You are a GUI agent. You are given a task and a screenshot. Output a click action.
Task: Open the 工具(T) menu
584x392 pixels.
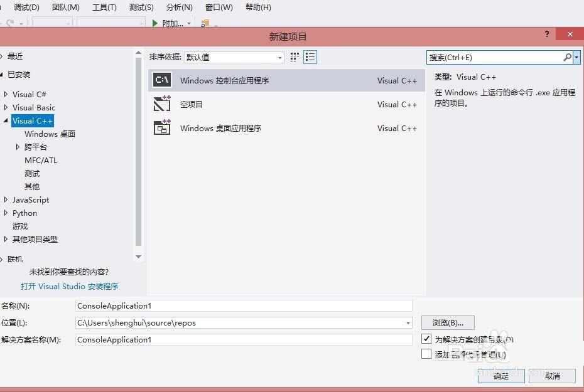click(x=104, y=7)
